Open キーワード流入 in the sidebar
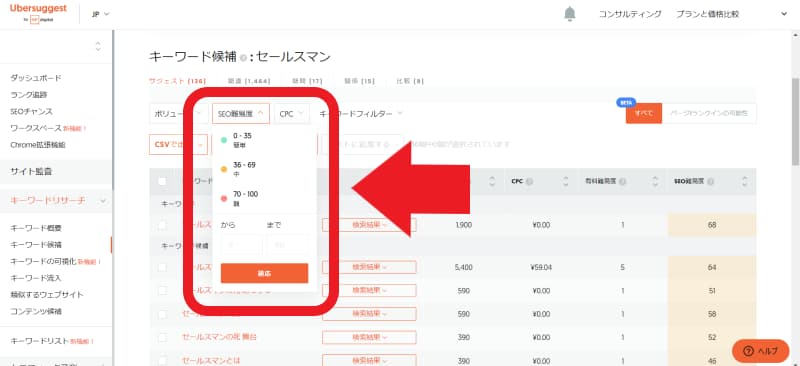Image resolution: width=800 pixels, height=366 pixels. pyautogui.click(x=36, y=278)
